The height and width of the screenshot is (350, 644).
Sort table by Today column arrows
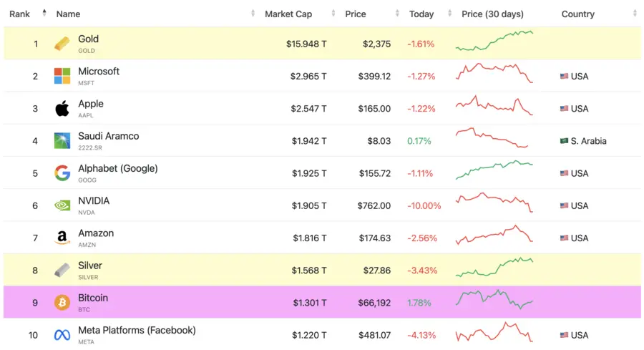click(449, 14)
